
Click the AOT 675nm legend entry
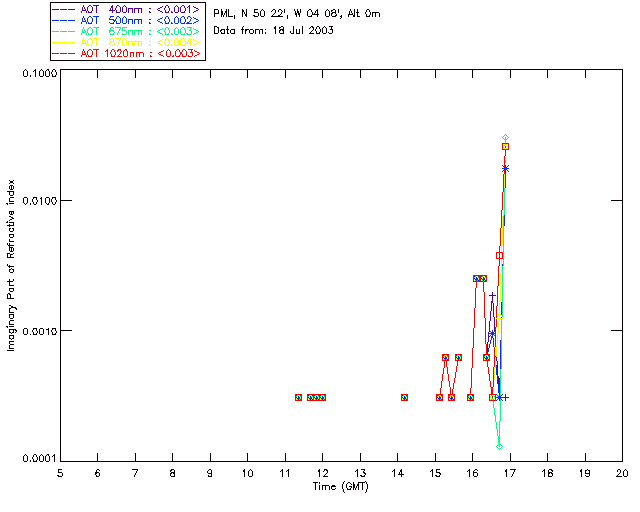pyautogui.click(x=126, y=31)
